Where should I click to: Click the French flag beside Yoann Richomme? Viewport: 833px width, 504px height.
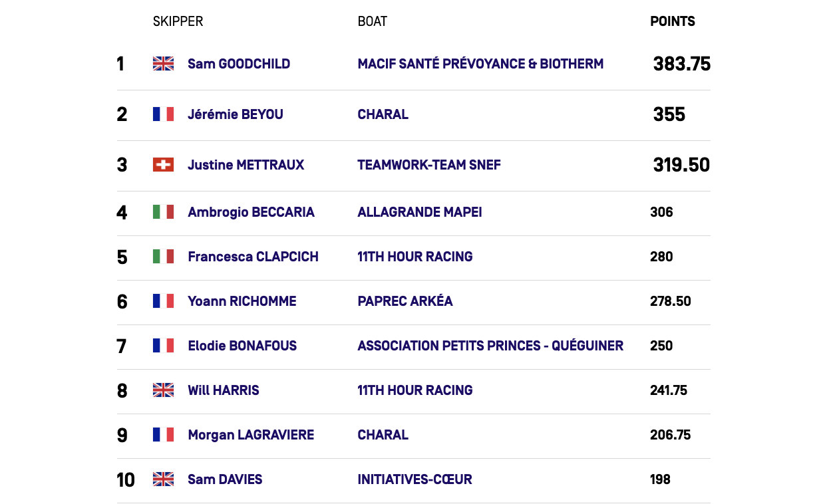coord(163,301)
